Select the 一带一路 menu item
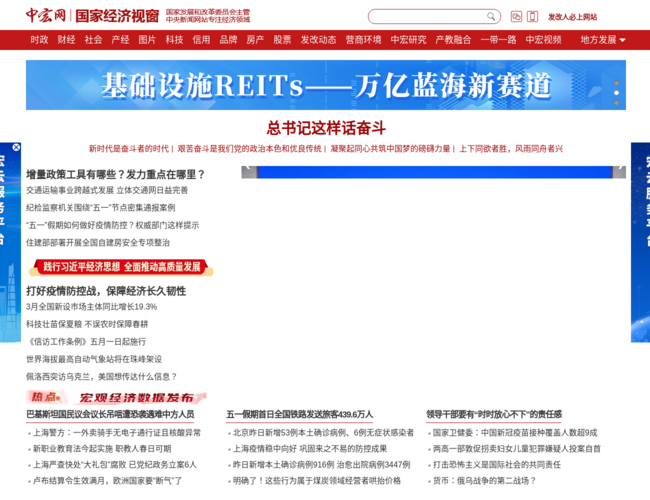 pyautogui.click(x=498, y=40)
